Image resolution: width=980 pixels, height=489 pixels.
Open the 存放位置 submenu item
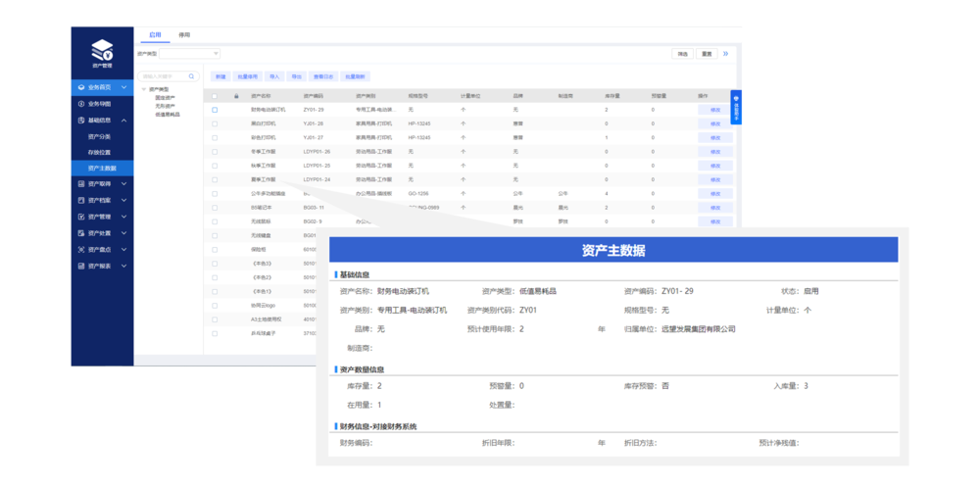(x=99, y=153)
